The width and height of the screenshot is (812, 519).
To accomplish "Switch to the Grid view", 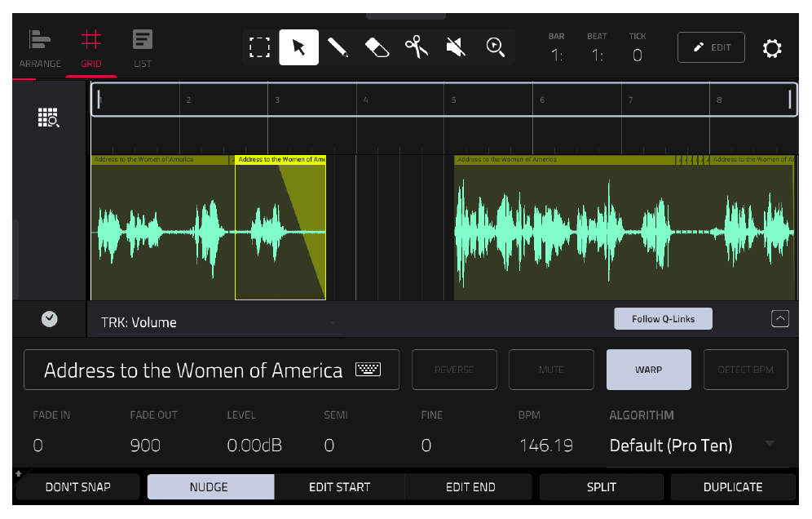I will coord(91,49).
